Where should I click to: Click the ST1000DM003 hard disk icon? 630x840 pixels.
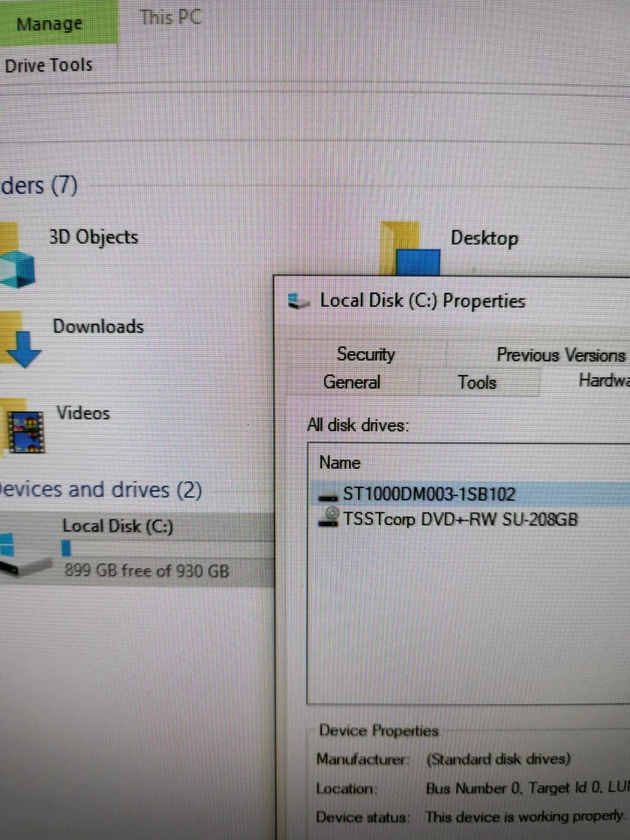pyautogui.click(x=328, y=498)
